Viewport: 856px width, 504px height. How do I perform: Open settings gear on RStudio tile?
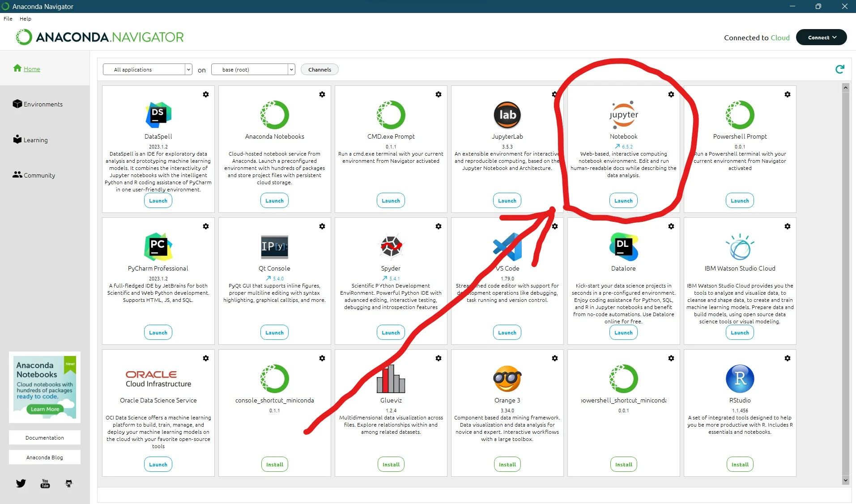click(x=788, y=358)
